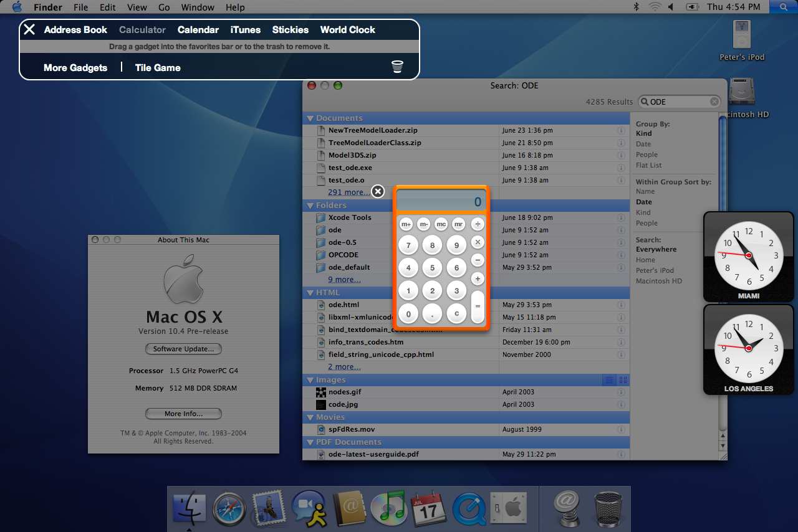Viewport: 798px width, 532px height.
Task: Click the calculator equals key
Action: [x=478, y=306]
